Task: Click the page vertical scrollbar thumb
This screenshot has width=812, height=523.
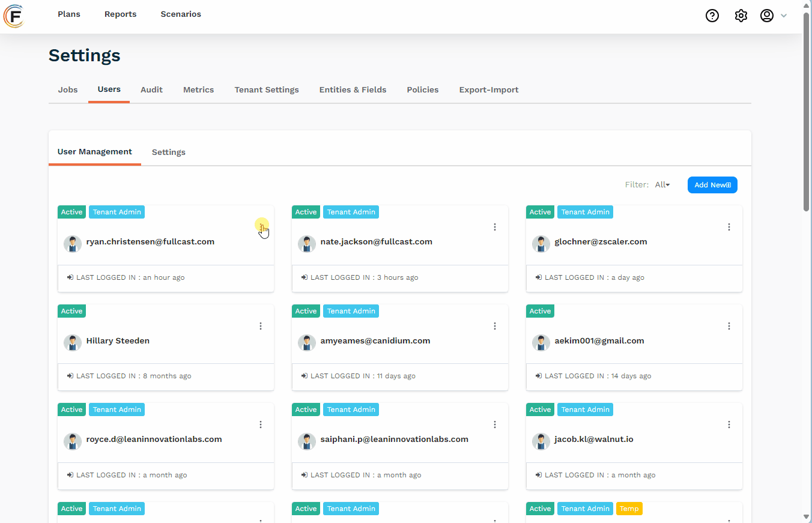Action: click(807, 111)
